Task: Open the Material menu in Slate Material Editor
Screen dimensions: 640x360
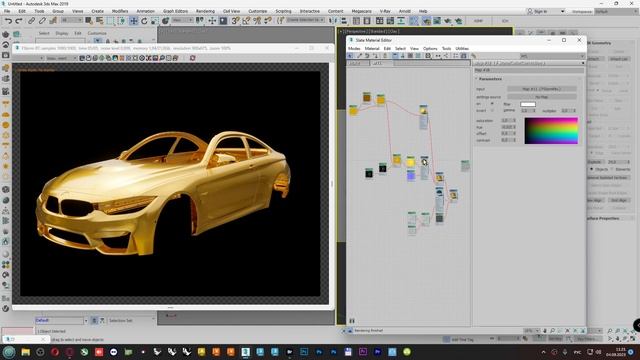Action: click(x=371, y=49)
